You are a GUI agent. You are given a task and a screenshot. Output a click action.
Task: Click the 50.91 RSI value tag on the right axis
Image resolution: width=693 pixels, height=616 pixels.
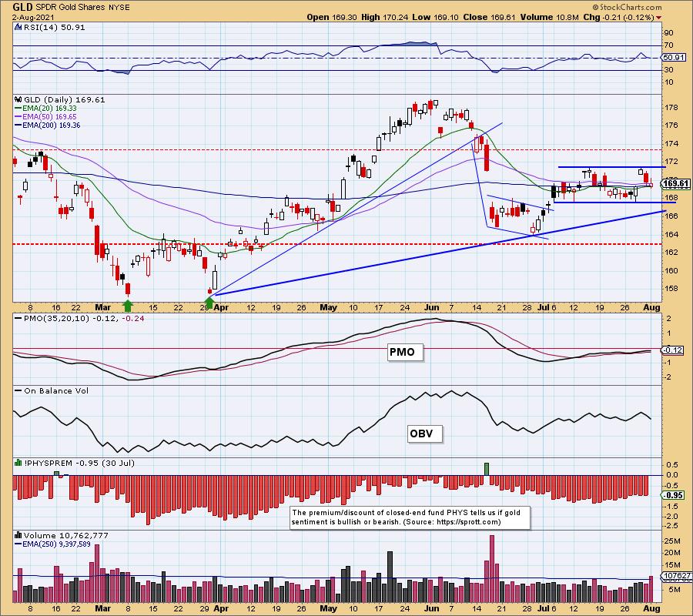(673, 58)
